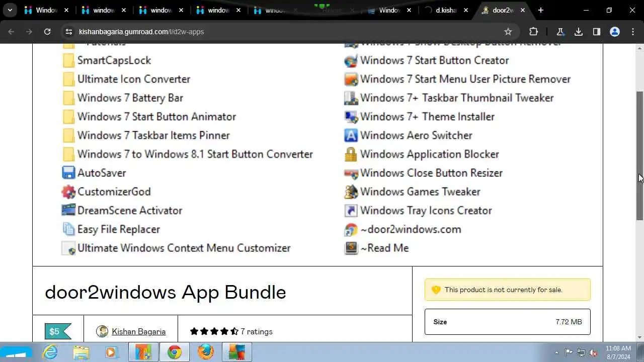
Task: Click Windows 7+ Taskbar Thumbnail Tweaker text
Action: coord(457,98)
